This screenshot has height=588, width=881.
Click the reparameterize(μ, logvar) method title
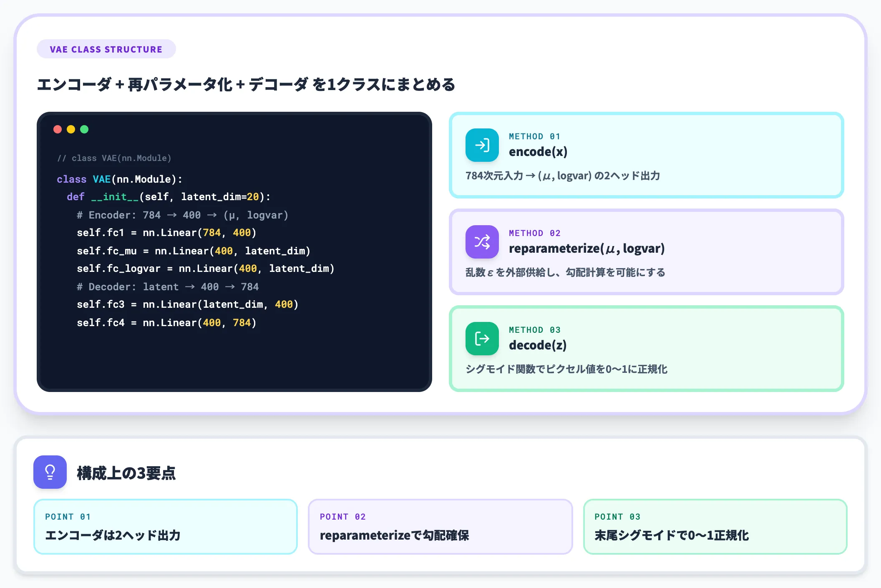(586, 248)
